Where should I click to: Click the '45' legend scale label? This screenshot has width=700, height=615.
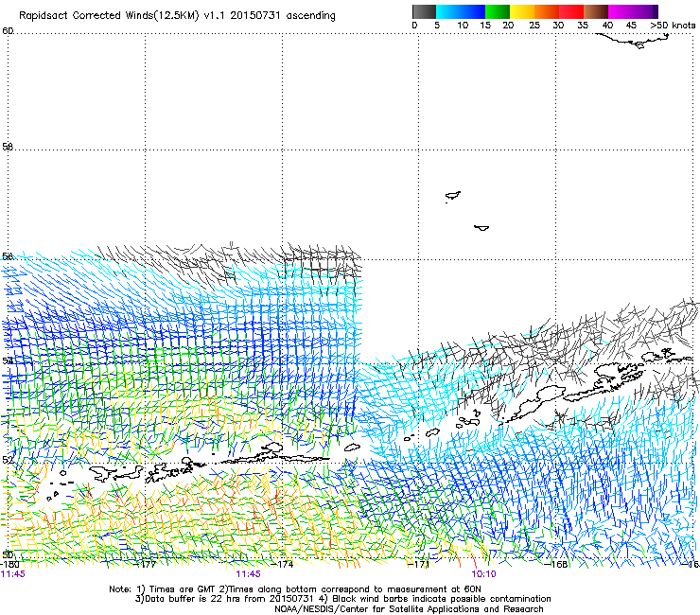tap(631, 26)
